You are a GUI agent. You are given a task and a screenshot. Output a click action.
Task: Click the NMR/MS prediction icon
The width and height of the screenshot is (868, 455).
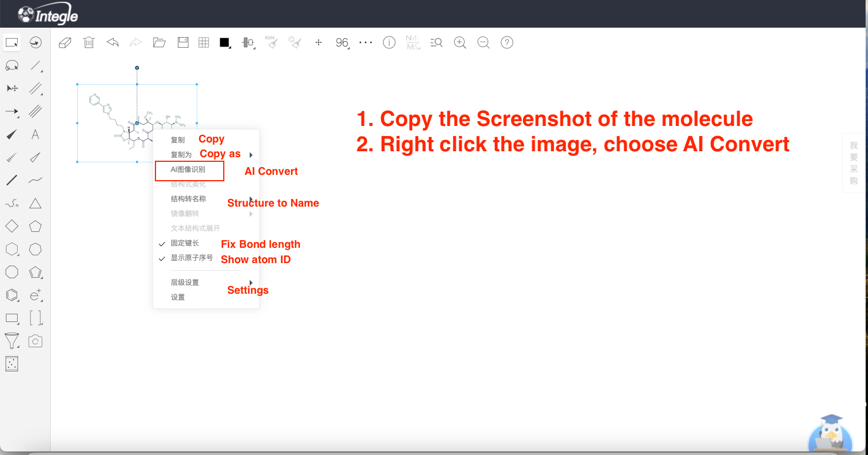(412, 42)
